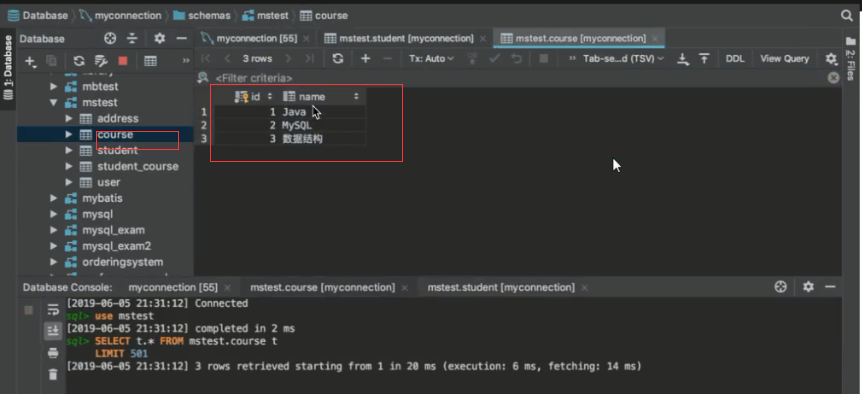
Task: Close the mstest.course editor tab
Action: tap(655, 38)
